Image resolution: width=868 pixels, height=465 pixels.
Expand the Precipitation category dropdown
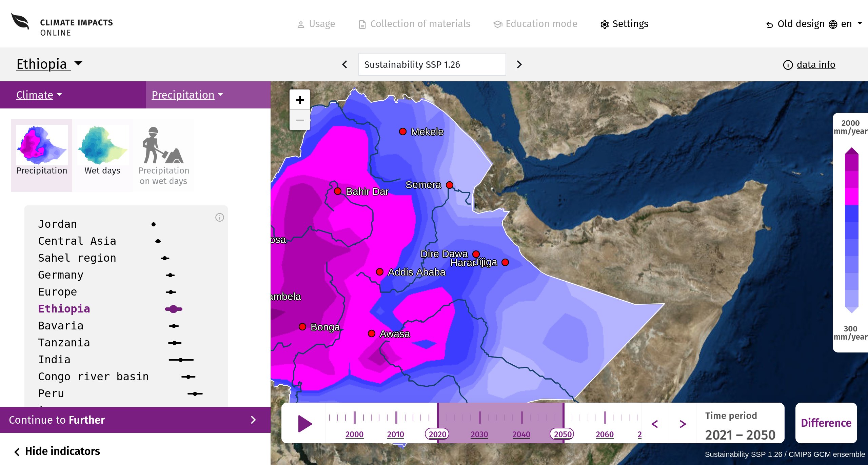click(x=188, y=95)
